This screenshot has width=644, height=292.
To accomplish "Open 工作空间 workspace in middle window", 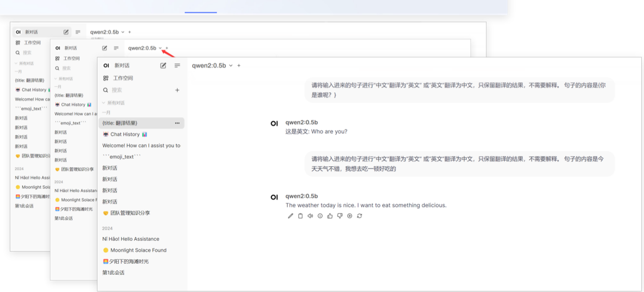I will tap(67, 58).
